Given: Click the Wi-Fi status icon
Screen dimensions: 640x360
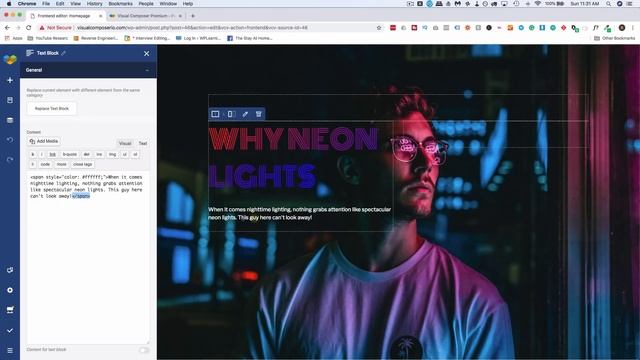Looking at the screenshot, I should coord(538,4).
